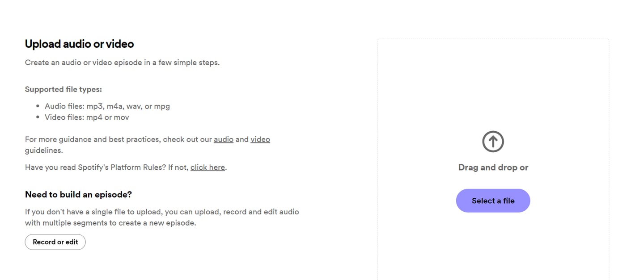Follow the click here Platform Rules link

point(208,167)
